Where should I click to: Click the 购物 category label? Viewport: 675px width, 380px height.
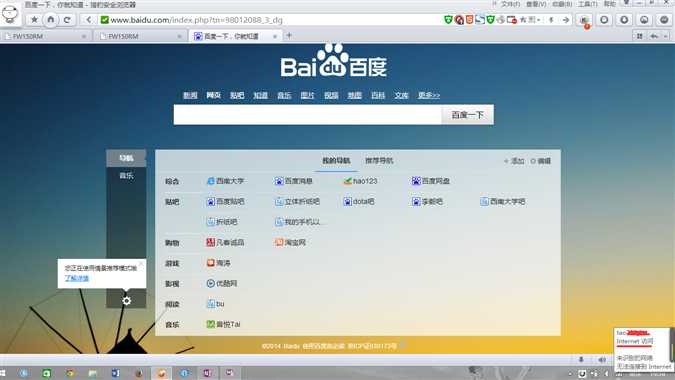172,243
